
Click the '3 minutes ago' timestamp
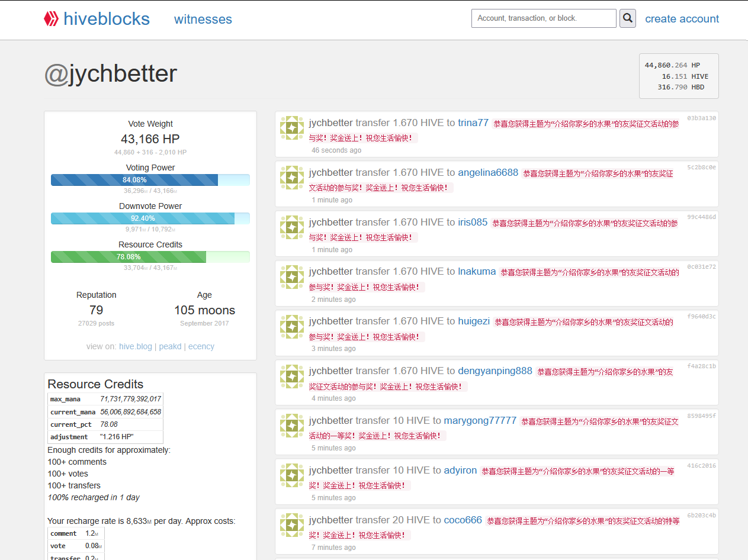tap(334, 349)
